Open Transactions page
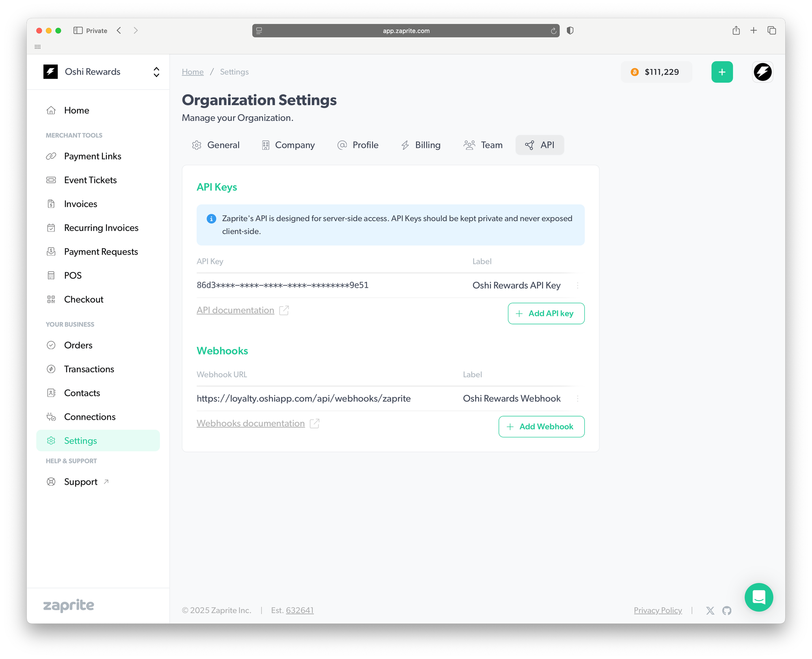Image resolution: width=812 pixels, height=659 pixels. click(x=98, y=369)
